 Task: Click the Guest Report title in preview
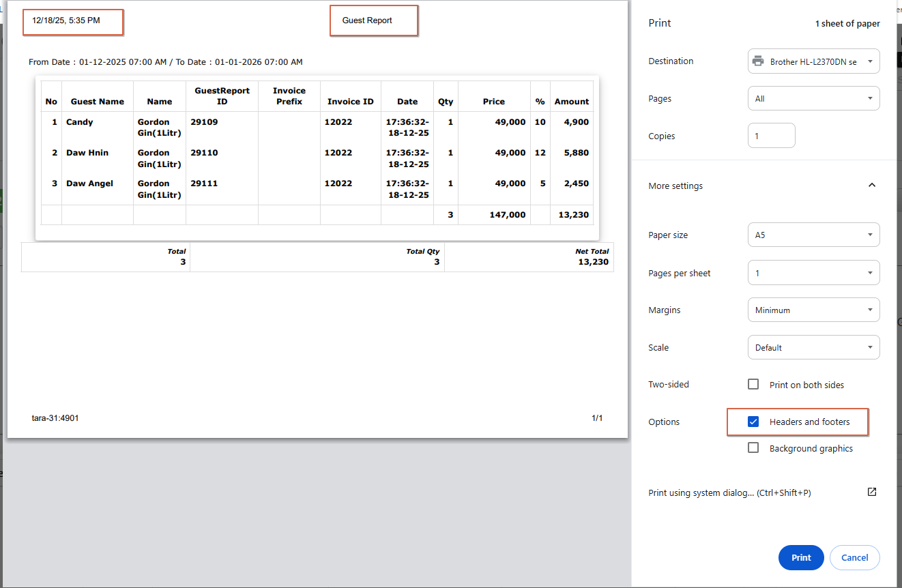367,20
